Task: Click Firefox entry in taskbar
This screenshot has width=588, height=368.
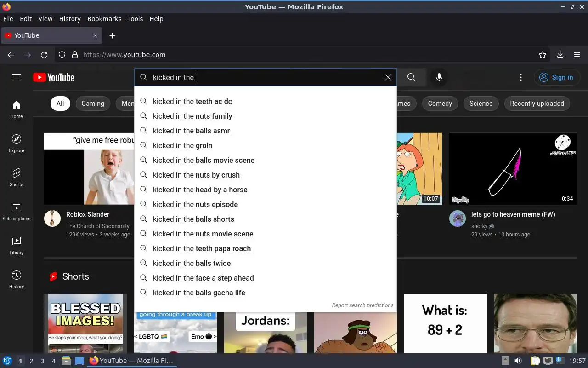Action: (131, 361)
